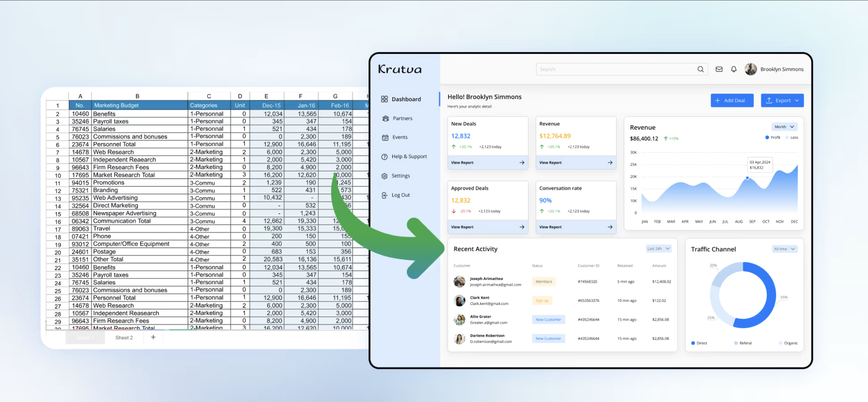Click the Partners people icon
868x402 pixels.
tap(385, 118)
